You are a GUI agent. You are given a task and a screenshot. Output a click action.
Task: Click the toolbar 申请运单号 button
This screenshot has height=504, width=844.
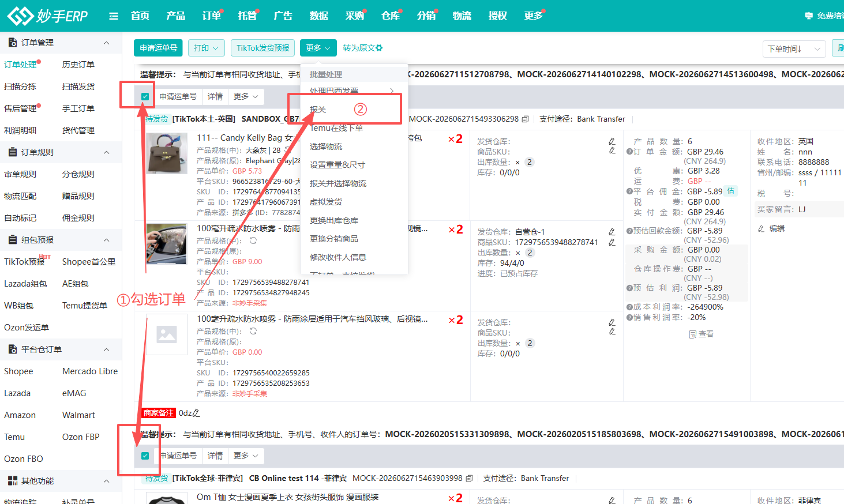click(158, 48)
